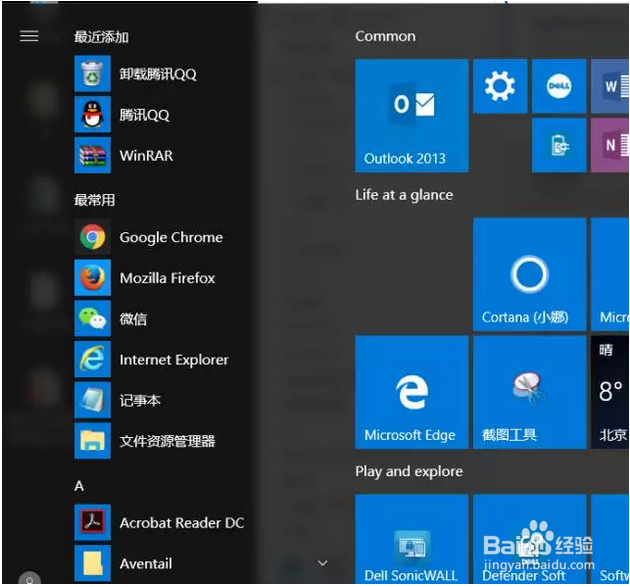
Task: Click the 卸载腾讯QQ recycle bin icon
Action: pyautogui.click(x=92, y=74)
